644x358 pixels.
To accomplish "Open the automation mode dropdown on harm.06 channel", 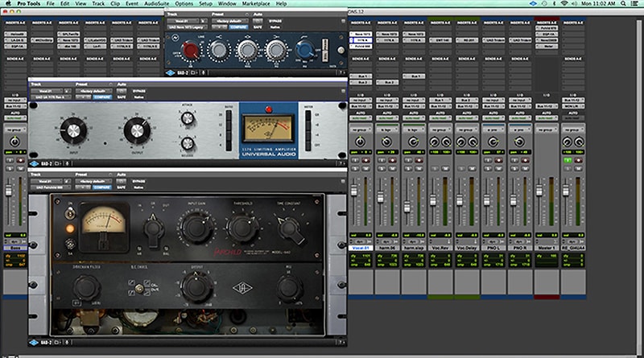I will (386, 117).
